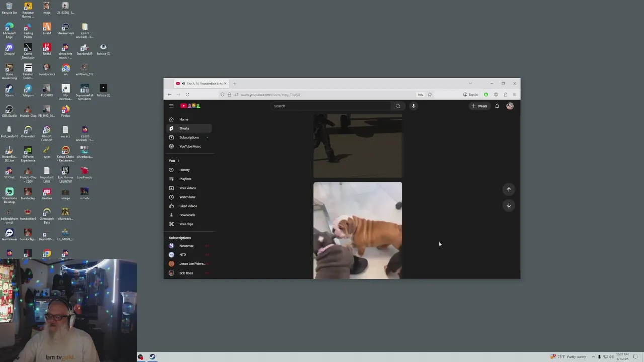This screenshot has height=362, width=644.
Task: Select FiveM desktop shortcut
Action: click(x=47, y=29)
